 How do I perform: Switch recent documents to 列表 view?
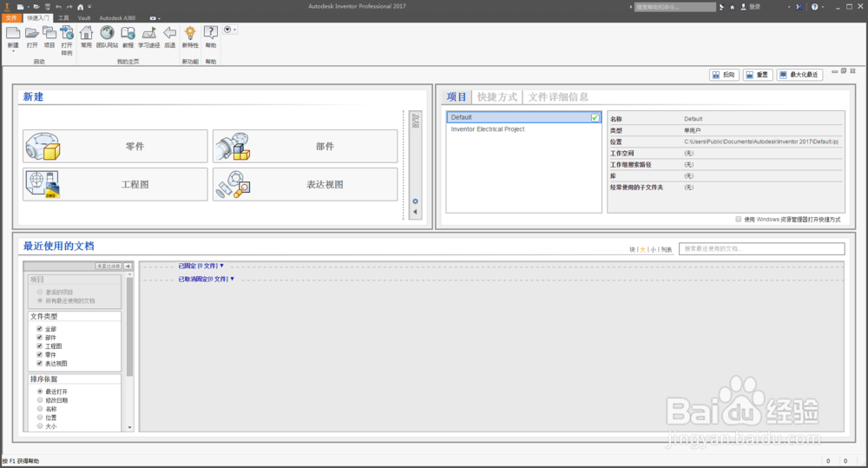pyautogui.click(x=666, y=250)
